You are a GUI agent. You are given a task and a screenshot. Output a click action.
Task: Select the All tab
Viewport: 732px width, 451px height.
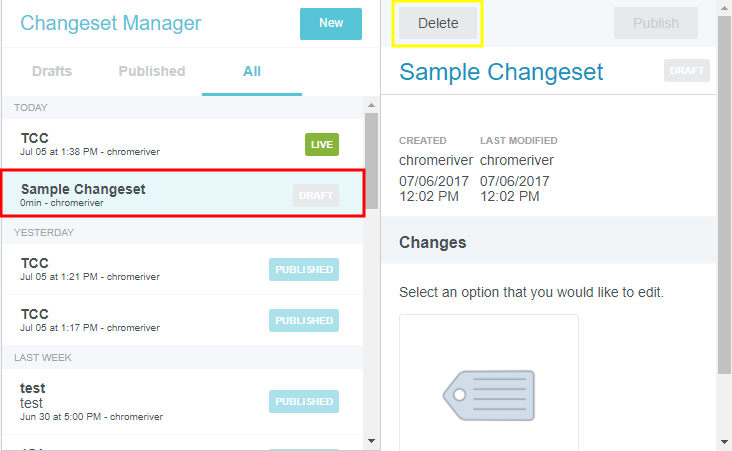click(x=252, y=72)
